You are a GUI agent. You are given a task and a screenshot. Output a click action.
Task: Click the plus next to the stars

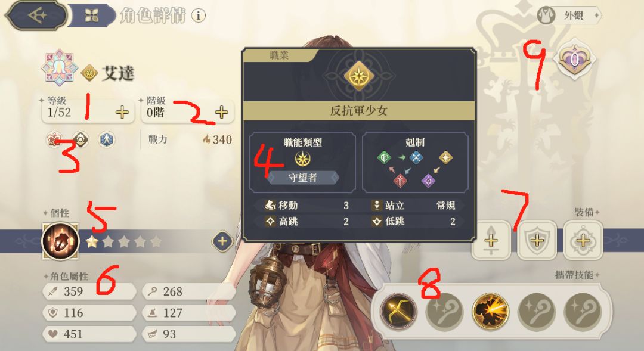tap(222, 241)
